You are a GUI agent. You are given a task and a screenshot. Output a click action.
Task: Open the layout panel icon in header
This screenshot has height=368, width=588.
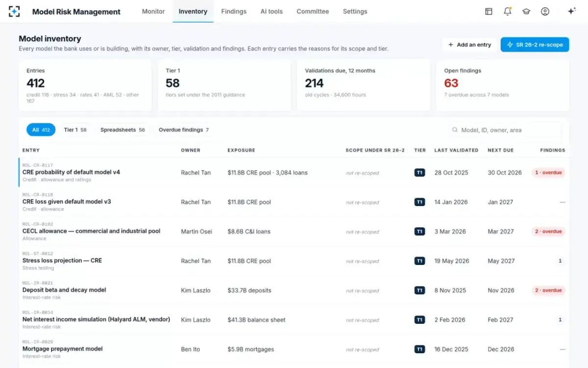click(489, 11)
